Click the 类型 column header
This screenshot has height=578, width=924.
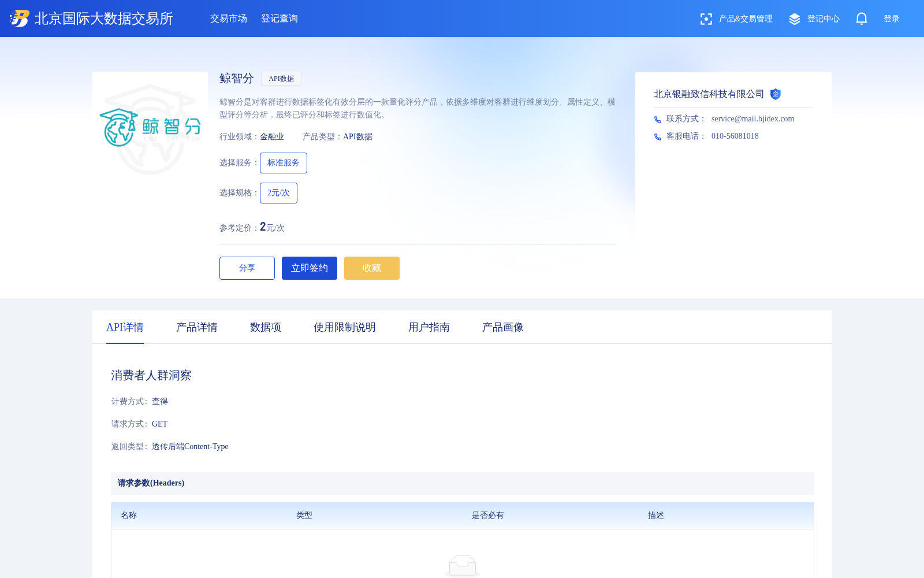304,516
